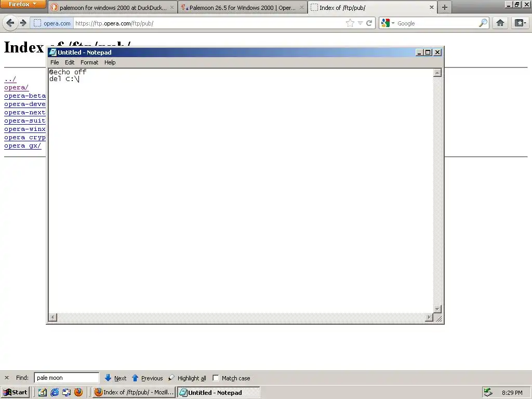Open a new browser tab with plus button
Image resolution: width=532 pixels, height=399 pixels.
click(445, 7)
